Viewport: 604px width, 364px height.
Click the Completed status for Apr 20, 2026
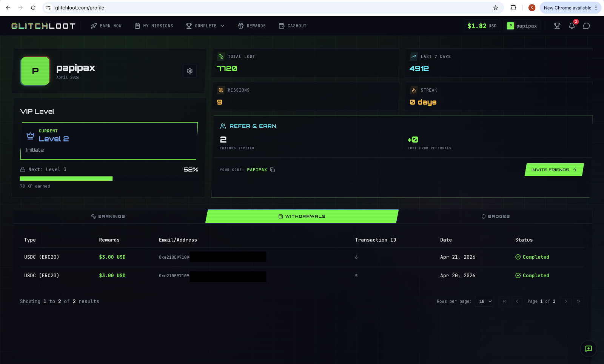(532, 275)
